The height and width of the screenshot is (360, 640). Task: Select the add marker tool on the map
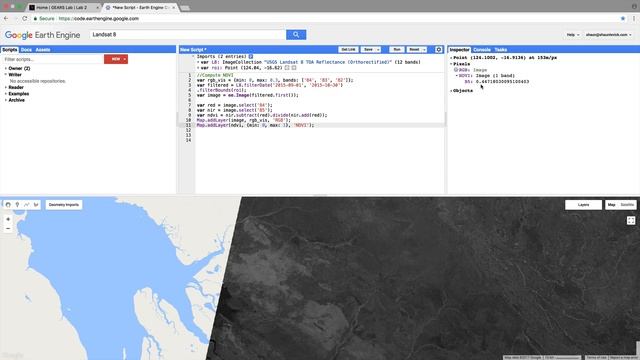point(17,204)
